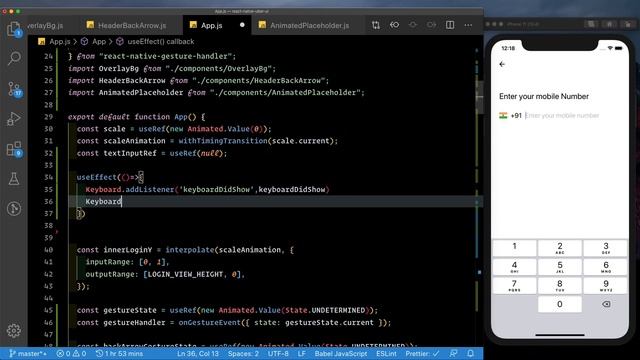
Task: Tap the +91 country code
Action: tap(516, 116)
